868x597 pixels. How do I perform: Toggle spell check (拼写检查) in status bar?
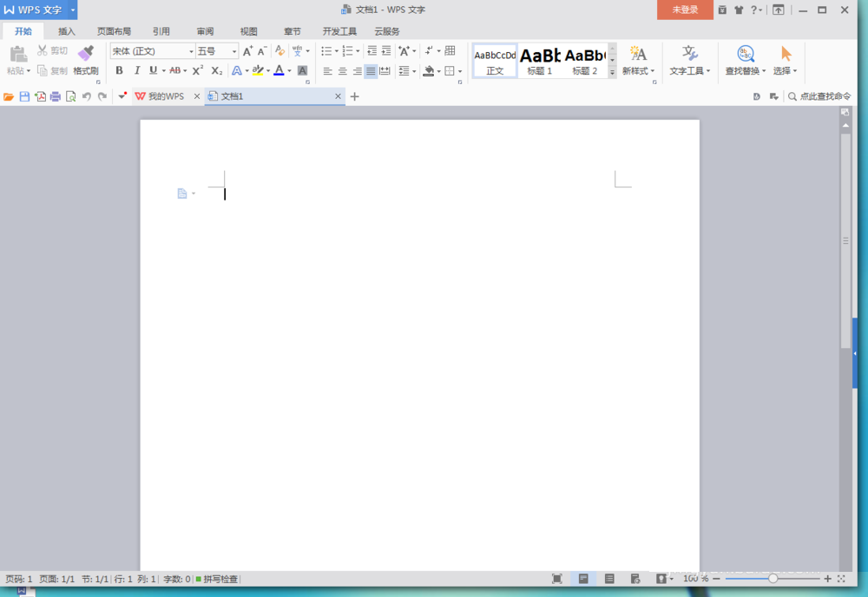click(x=217, y=579)
